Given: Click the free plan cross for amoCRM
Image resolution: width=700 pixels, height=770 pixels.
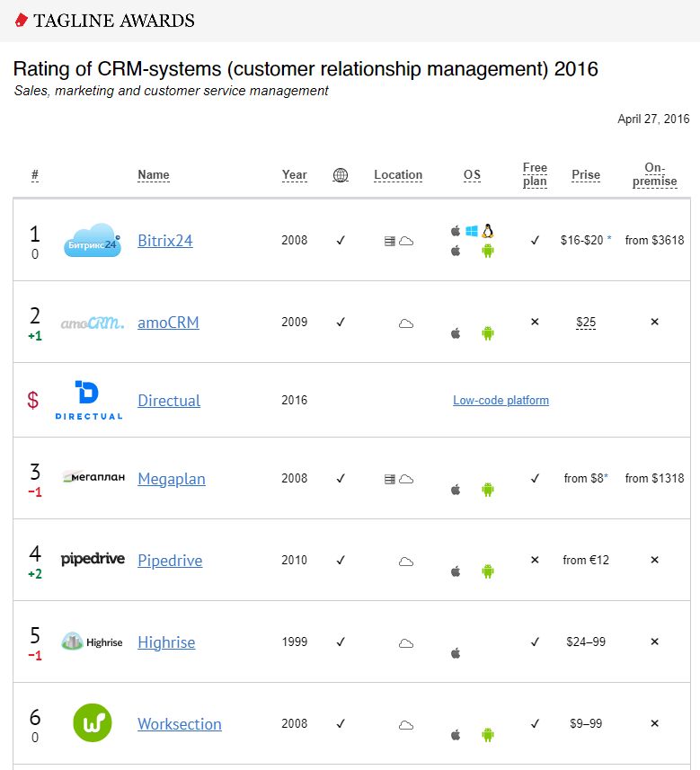Looking at the screenshot, I should [535, 322].
